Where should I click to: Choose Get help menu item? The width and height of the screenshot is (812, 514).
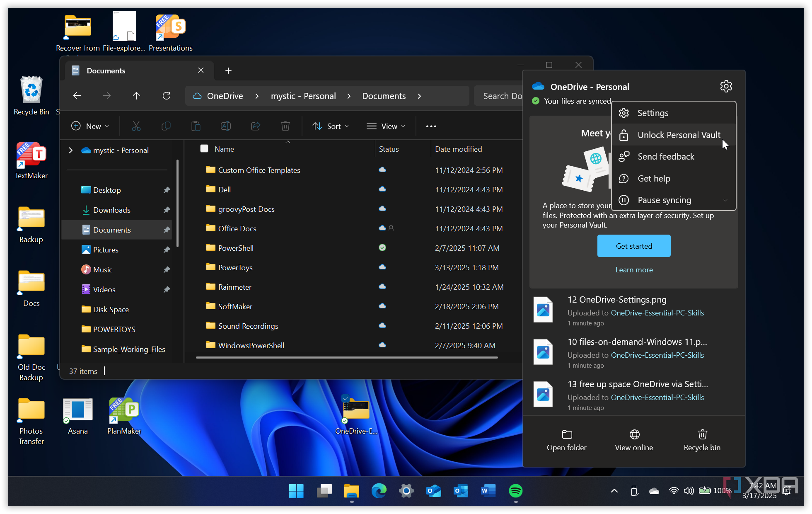click(674, 178)
